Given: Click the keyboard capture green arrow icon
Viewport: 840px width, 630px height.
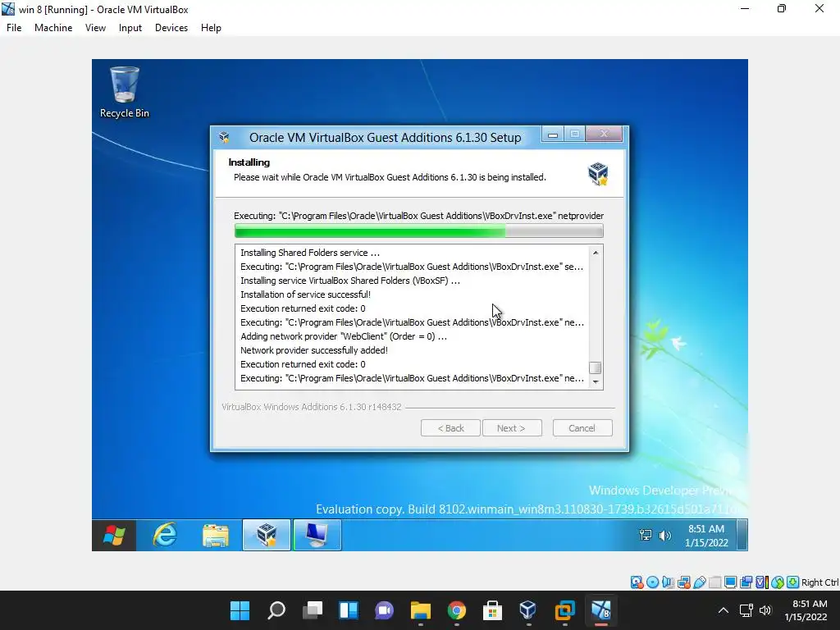Looking at the screenshot, I should tap(793, 582).
